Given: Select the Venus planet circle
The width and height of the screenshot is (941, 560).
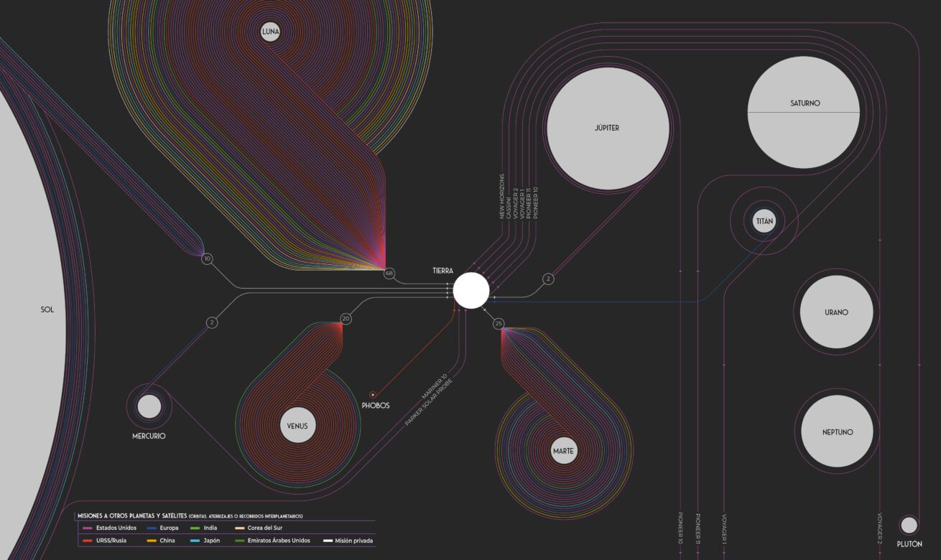Looking at the screenshot, I should point(297,426).
